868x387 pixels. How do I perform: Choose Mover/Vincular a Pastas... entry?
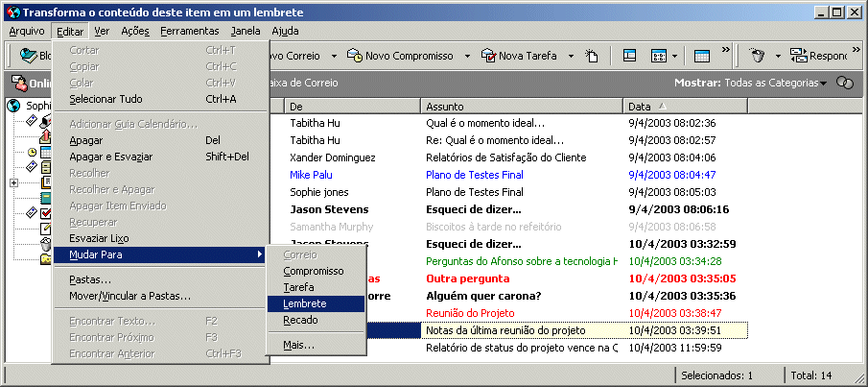[160, 296]
